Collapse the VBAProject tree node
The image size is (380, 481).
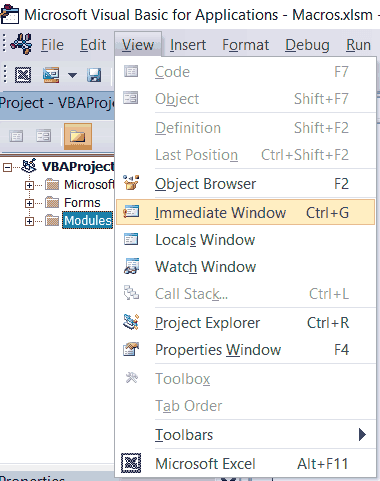(x=7, y=167)
